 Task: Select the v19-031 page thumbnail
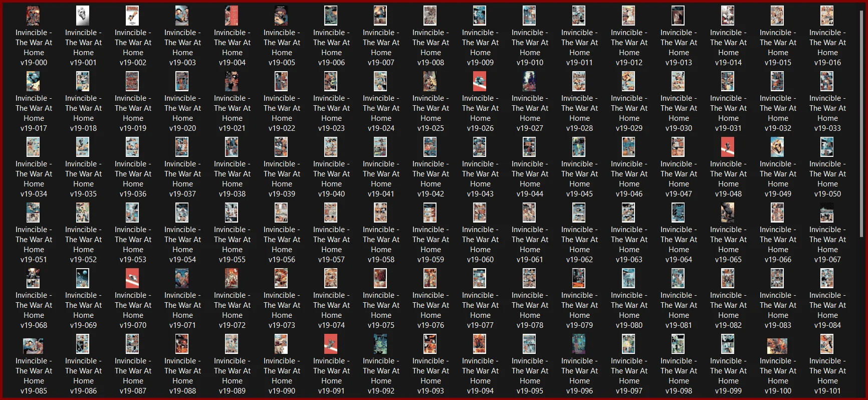pyautogui.click(x=728, y=82)
